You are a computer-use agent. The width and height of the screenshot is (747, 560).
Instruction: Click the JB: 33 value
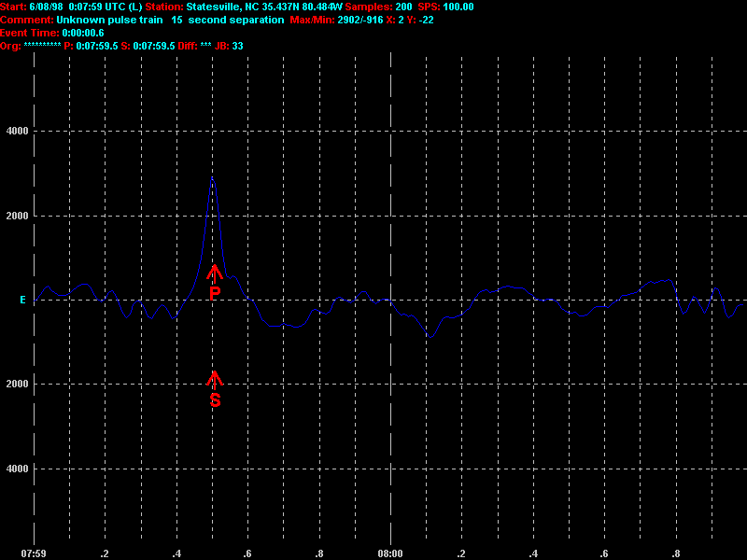pos(237,46)
